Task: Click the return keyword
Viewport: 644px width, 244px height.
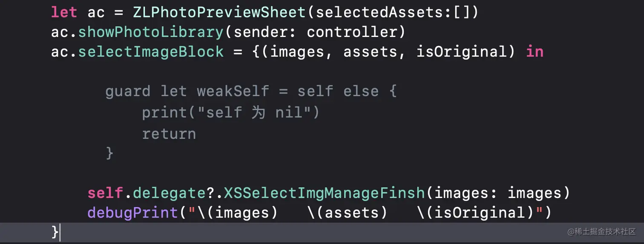Action: [x=169, y=134]
